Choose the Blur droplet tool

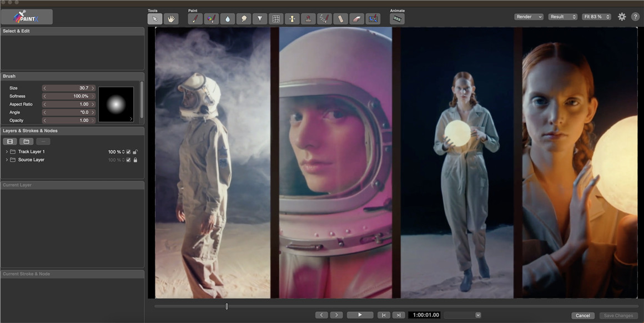(228, 18)
